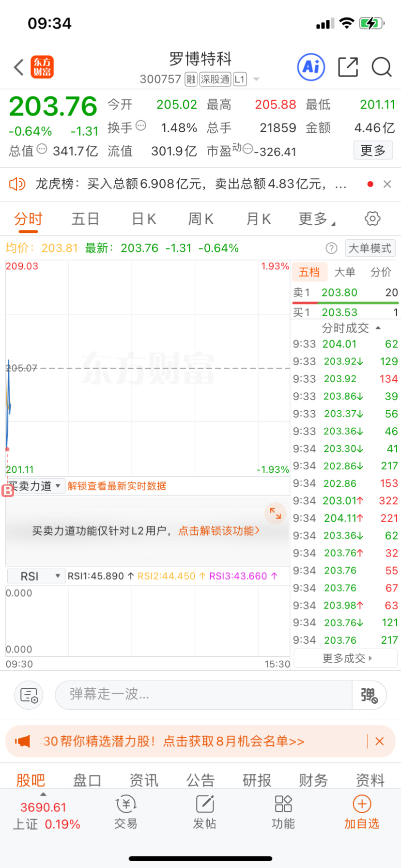Open the 资料 tab
Screen dimensions: 401x868
(x=370, y=780)
